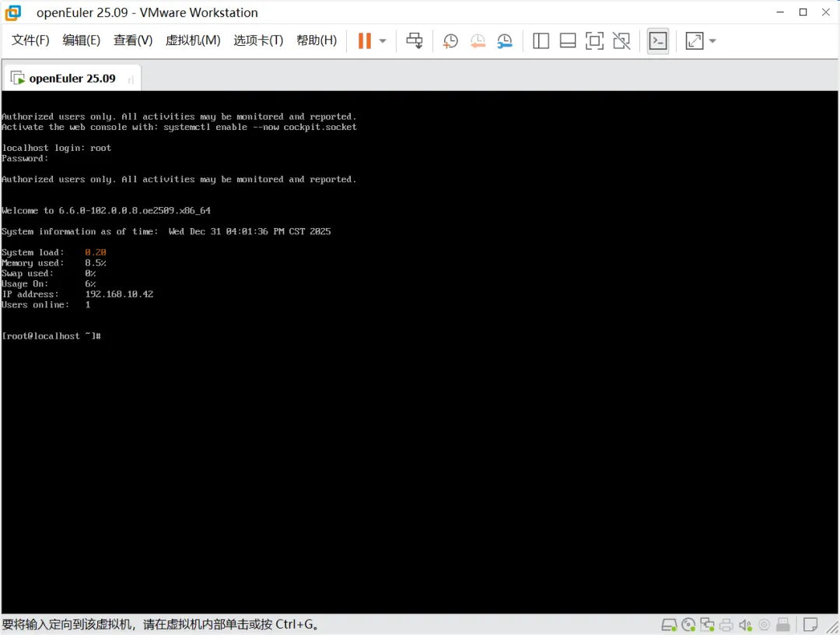840x635 pixels.
Task: Open the 编辑(E) menu
Action: click(x=82, y=40)
